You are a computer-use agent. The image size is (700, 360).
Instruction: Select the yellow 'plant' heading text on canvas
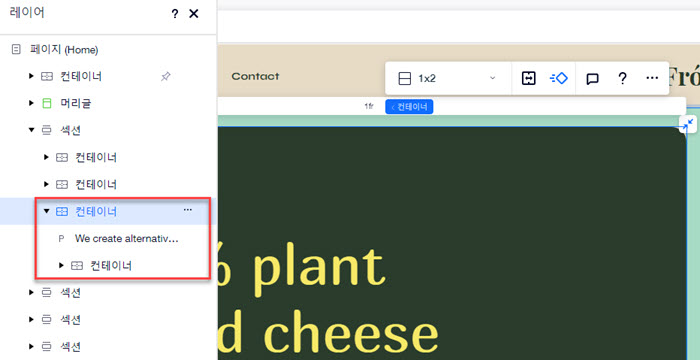319,268
